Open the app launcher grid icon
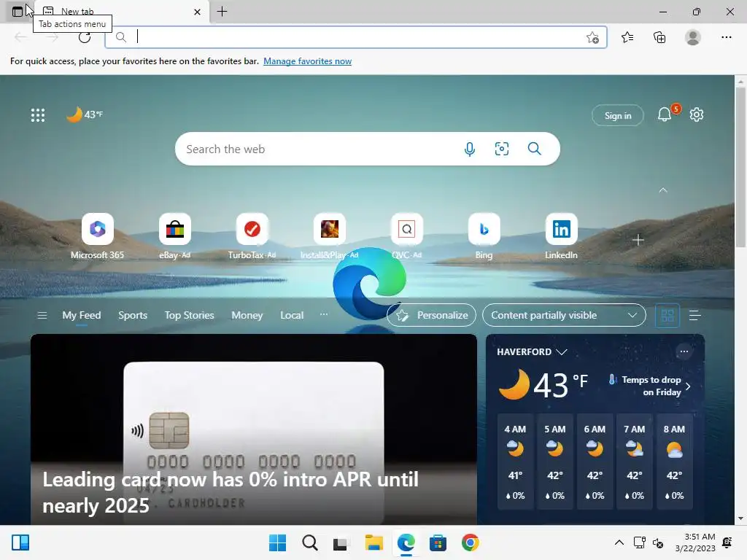Viewport: 747px width, 560px height. click(x=38, y=114)
